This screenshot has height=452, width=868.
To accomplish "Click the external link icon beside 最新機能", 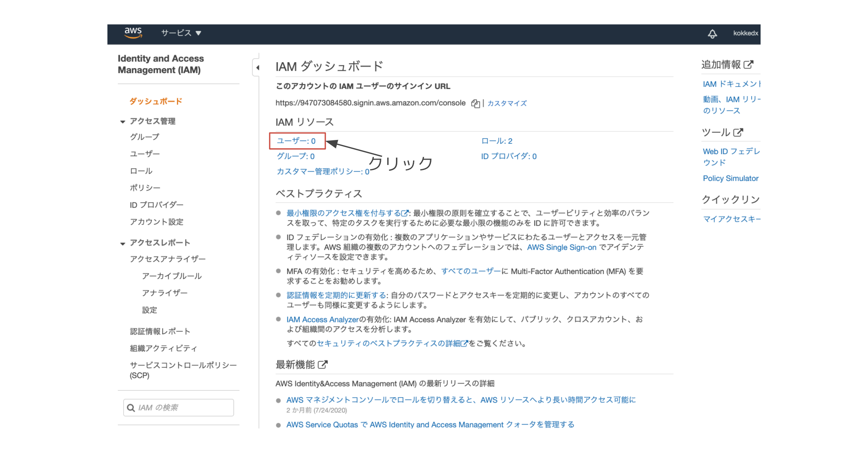I will (322, 364).
